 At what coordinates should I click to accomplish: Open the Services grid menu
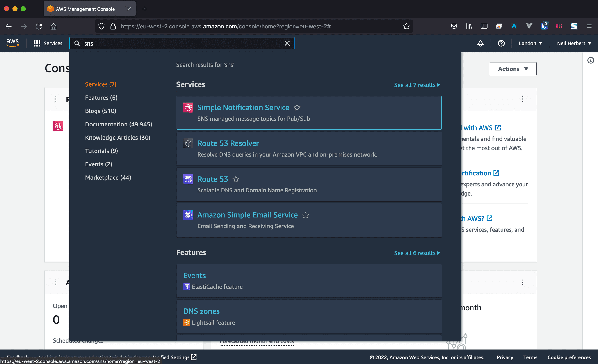[x=48, y=43]
